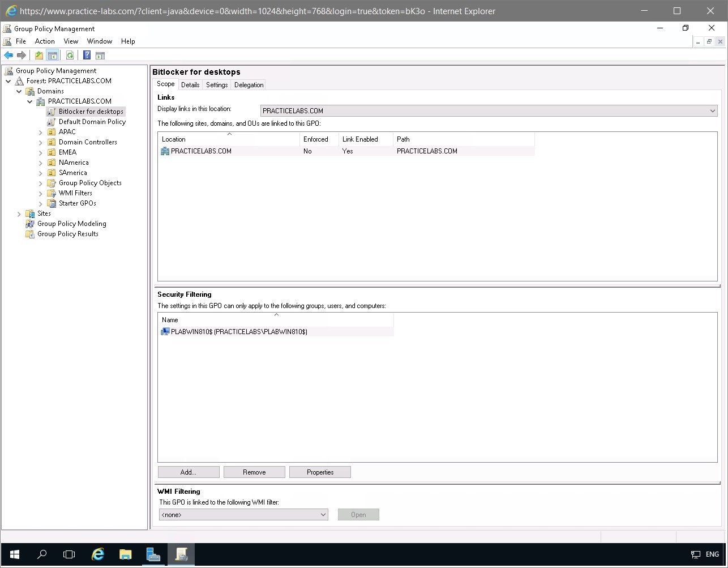Click the Internet Explorer icon on the taskbar
The width and height of the screenshot is (728, 568).
[x=97, y=554]
